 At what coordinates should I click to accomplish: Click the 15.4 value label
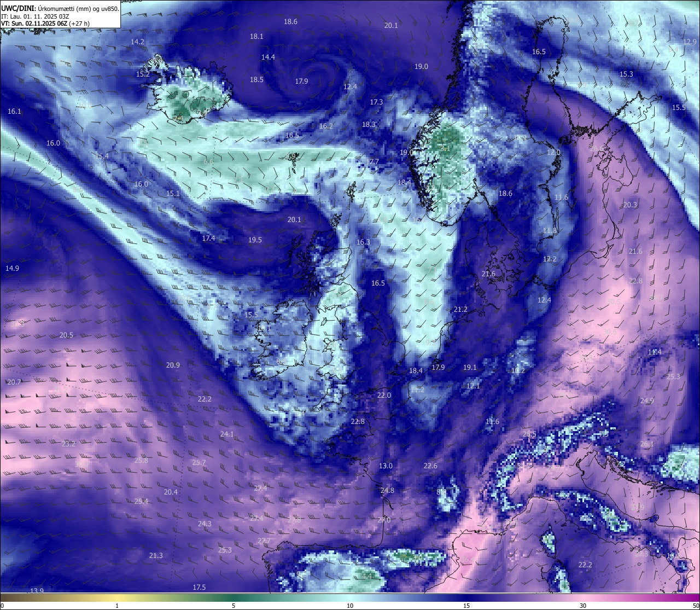pyautogui.click(x=102, y=156)
